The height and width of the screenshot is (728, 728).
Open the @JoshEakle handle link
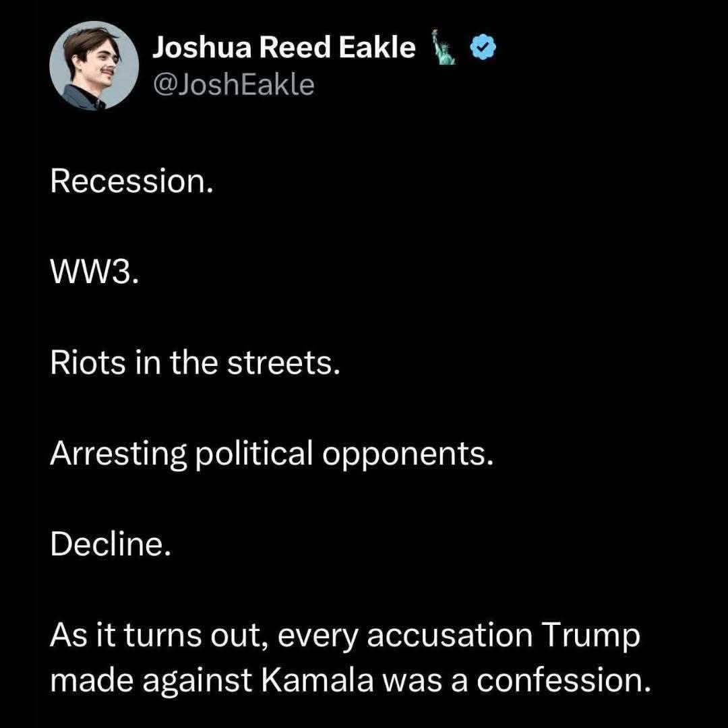coord(234,85)
